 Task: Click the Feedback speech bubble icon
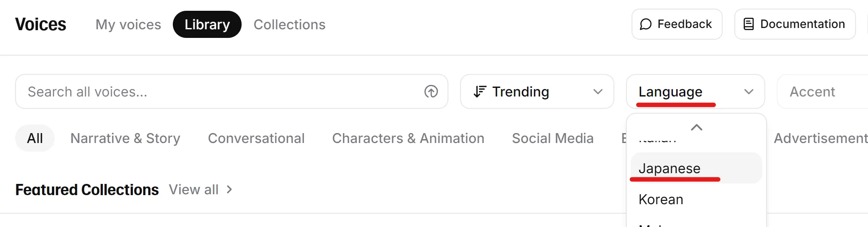[x=645, y=24]
